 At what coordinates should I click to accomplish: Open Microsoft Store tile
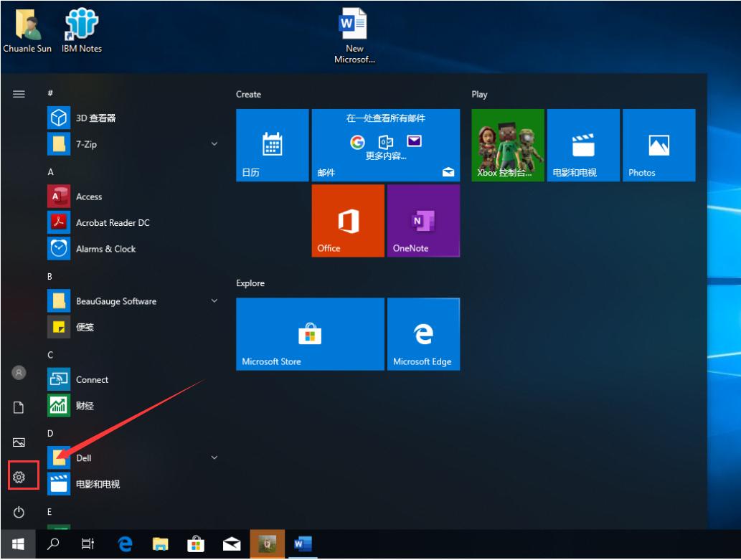pyautogui.click(x=309, y=333)
